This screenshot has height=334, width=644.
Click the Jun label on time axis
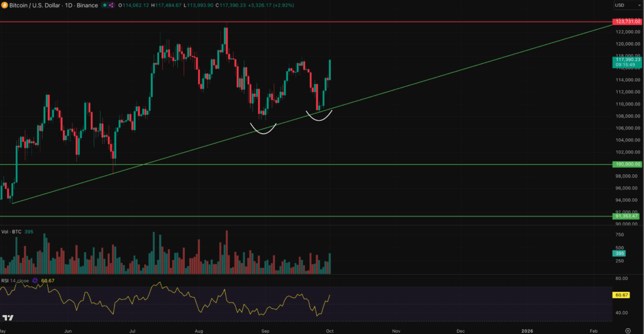point(68,331)
